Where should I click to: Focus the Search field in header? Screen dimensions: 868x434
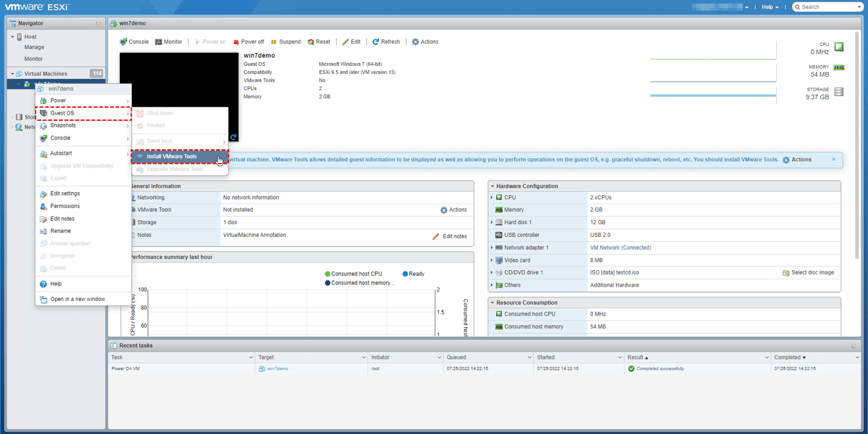(x=828, y=7)
